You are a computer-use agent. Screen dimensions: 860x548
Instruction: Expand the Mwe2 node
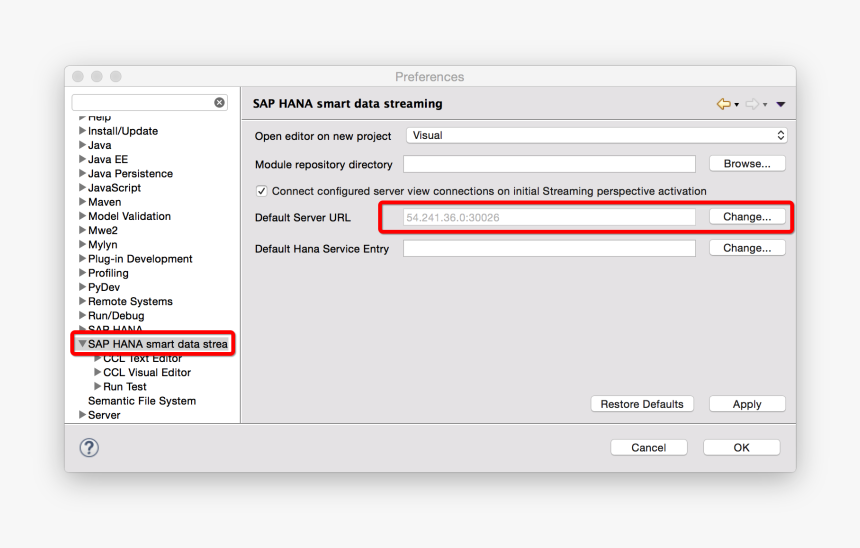82,230
